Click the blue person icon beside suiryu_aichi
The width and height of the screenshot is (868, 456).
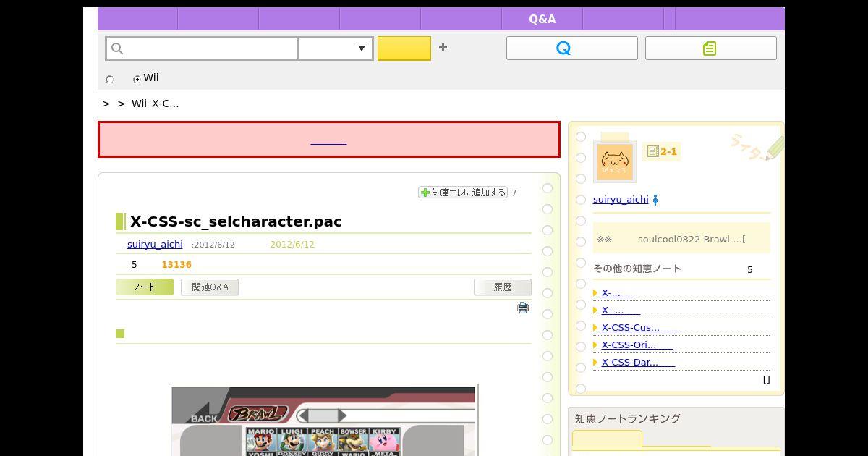pos(655,200)
